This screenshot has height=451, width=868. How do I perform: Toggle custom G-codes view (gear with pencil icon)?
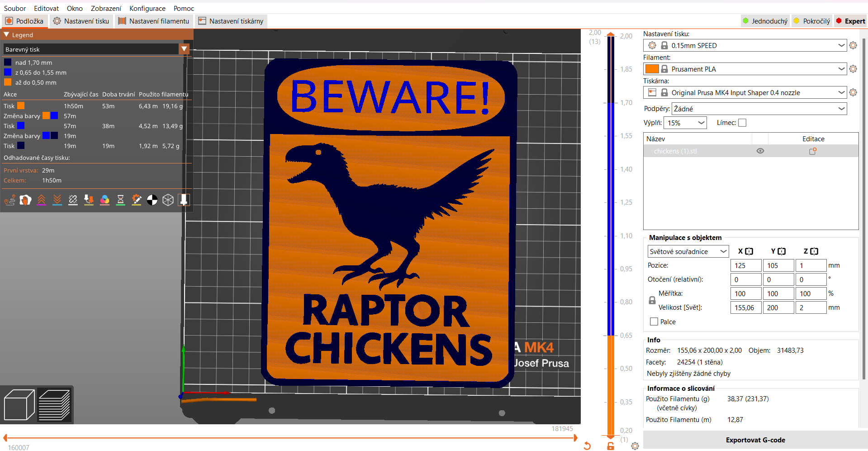point(137,200)
